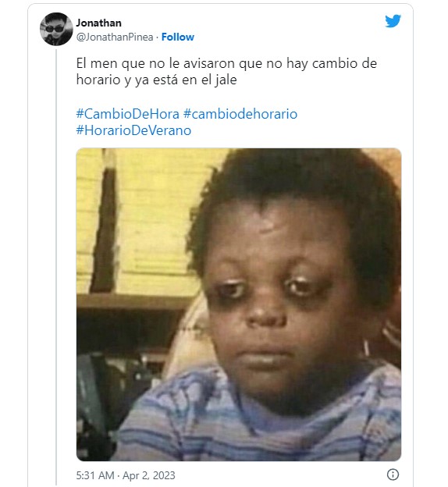Screen dimensions: 448x487
Task: View the sunglasses profile photo account
Action: pyautogui.click(x=56, y=29)
